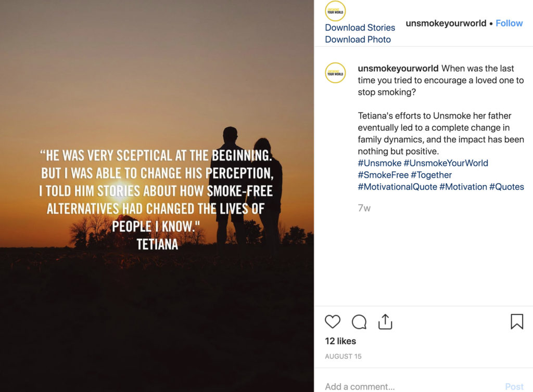Click the sunset quote photo
Image resolution: width=533 pixels, height=392 pixels.
157,196
